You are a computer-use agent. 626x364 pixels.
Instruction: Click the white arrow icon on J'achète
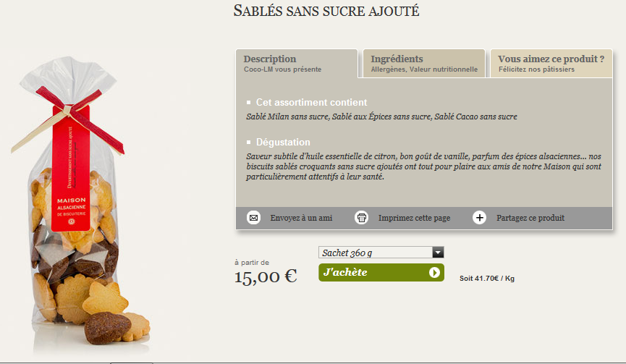(x=434, y=273)
